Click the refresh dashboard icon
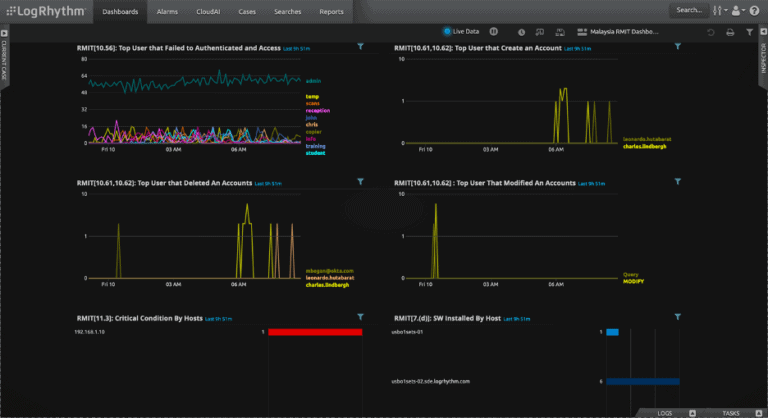 711,32
